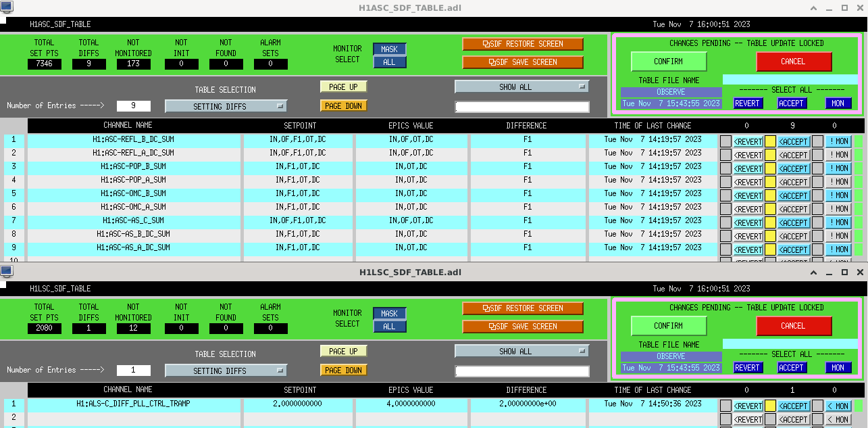
Task: Open the SHOW ALL dropdown in LSC window
Action: point(521,352)
